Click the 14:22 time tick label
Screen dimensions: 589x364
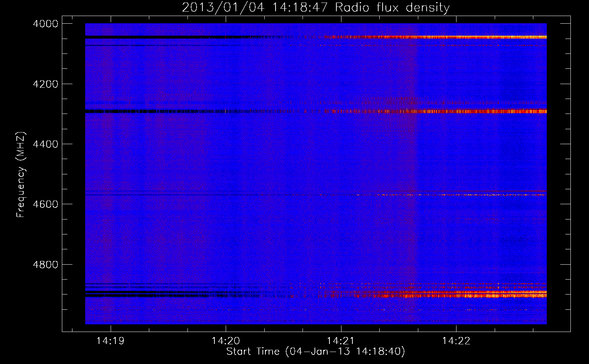pyautogui.click(x=456, y=341)
